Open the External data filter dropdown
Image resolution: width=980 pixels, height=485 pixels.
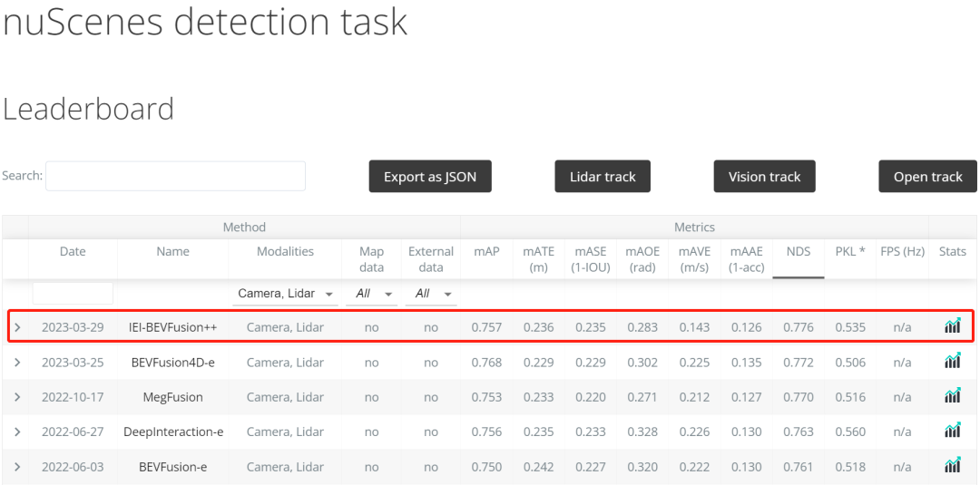tap(431, 294)
